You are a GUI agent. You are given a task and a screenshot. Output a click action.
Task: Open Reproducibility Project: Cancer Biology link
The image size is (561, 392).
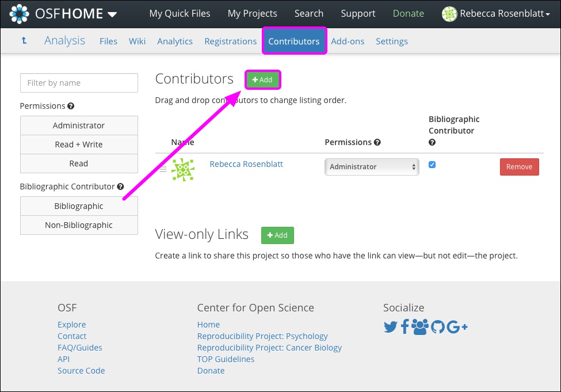tap(269, 347)
